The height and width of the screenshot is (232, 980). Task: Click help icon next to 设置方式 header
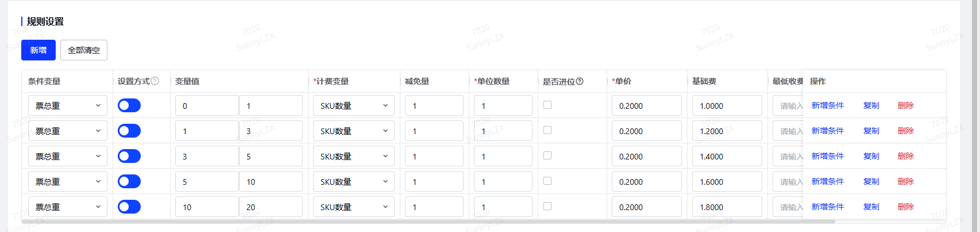(155, 81)
